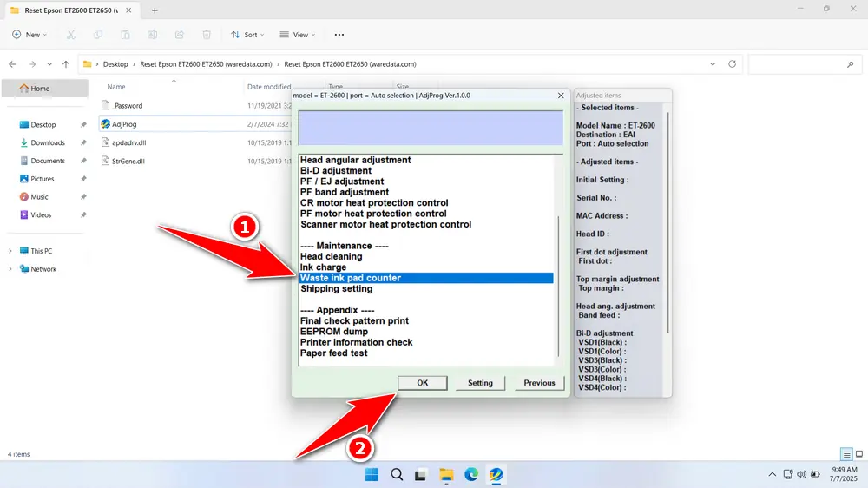This screenshot has height=488, width=868.
Task: Open taskbar Search
Action: coord(397,475)
